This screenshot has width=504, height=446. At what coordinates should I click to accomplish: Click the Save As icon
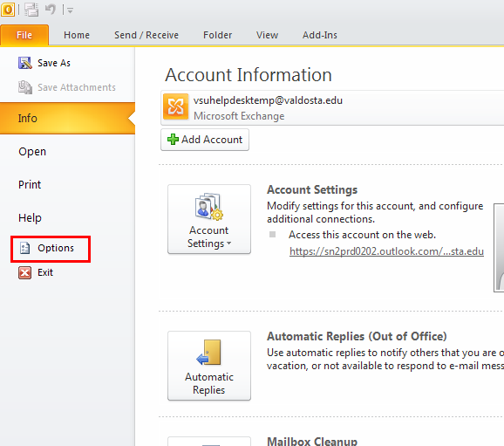[25, 63]
